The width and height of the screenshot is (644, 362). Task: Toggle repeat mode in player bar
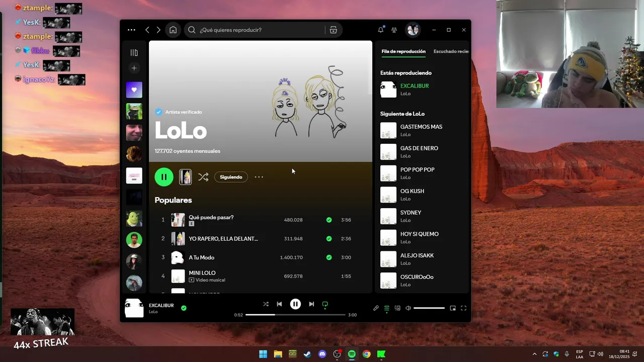(325, 304)
